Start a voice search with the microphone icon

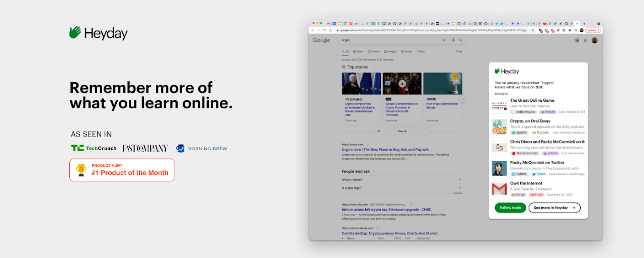453,40
